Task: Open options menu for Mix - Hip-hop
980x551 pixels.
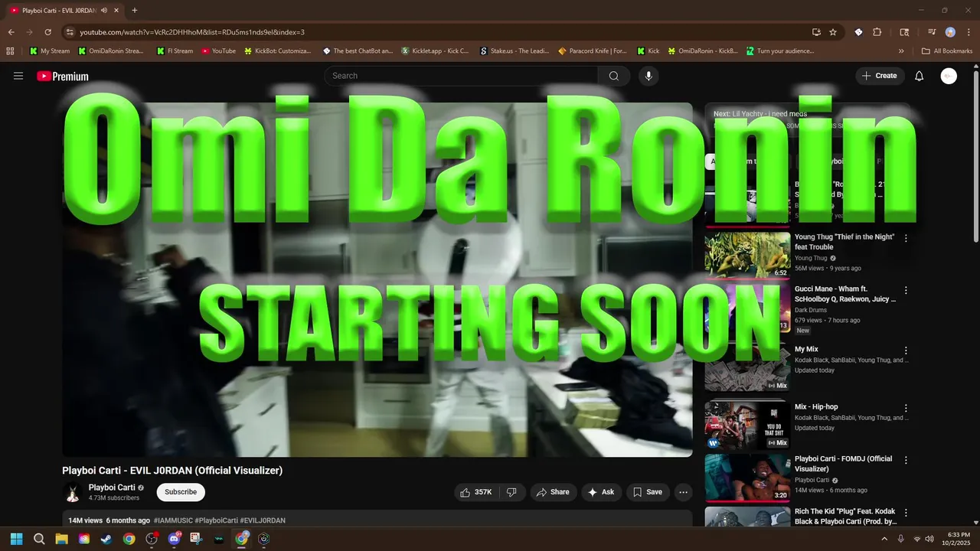Action: click(x=906, y=409)
